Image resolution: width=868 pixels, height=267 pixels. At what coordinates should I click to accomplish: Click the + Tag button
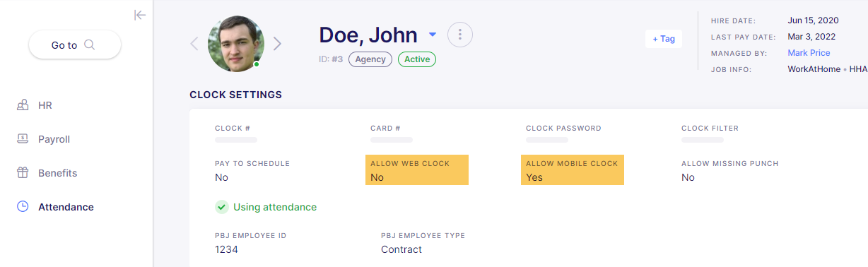[x=664, y=39]
